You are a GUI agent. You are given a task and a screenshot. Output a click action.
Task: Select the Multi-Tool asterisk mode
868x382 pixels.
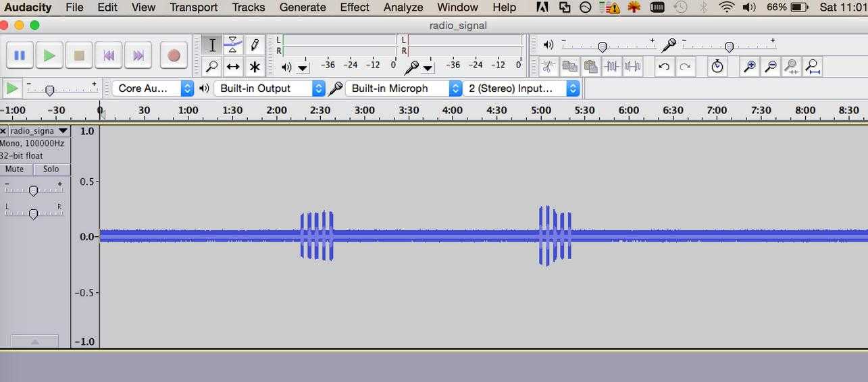254,66
